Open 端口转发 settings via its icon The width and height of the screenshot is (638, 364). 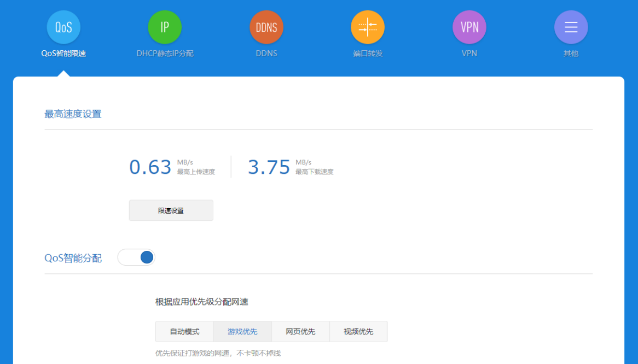pos(367,26)
